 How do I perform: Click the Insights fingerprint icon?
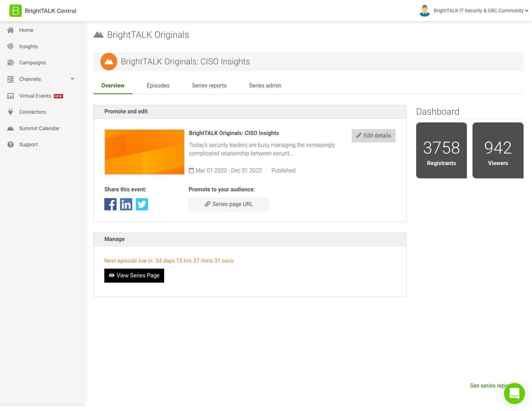point(10,47)
